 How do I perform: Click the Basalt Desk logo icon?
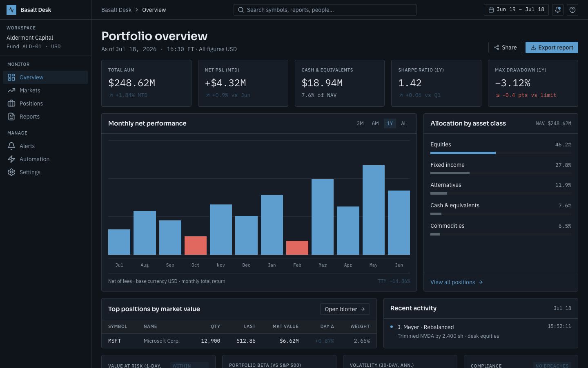11,10
